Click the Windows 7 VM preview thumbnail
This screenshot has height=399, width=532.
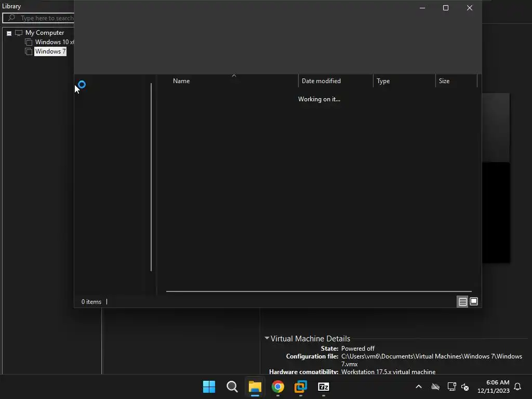(496, 178)
